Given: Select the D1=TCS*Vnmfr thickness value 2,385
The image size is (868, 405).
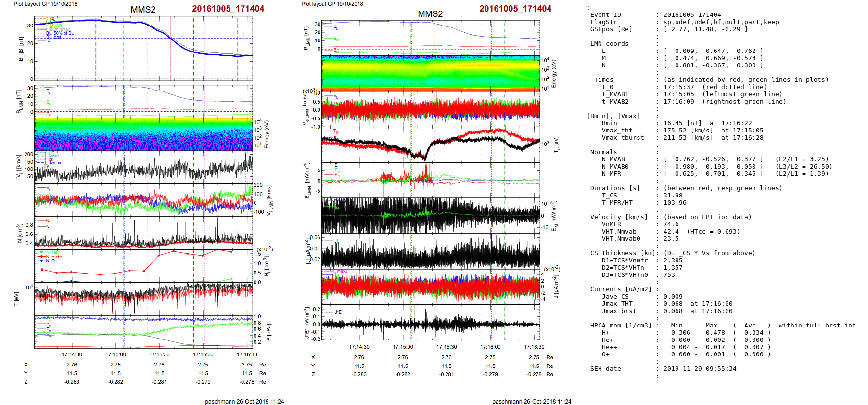Looking at the screenshot, I should pos(673,261).
